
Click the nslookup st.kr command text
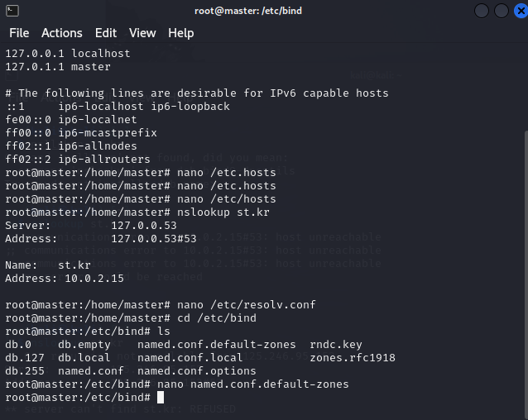pos(223,212)
